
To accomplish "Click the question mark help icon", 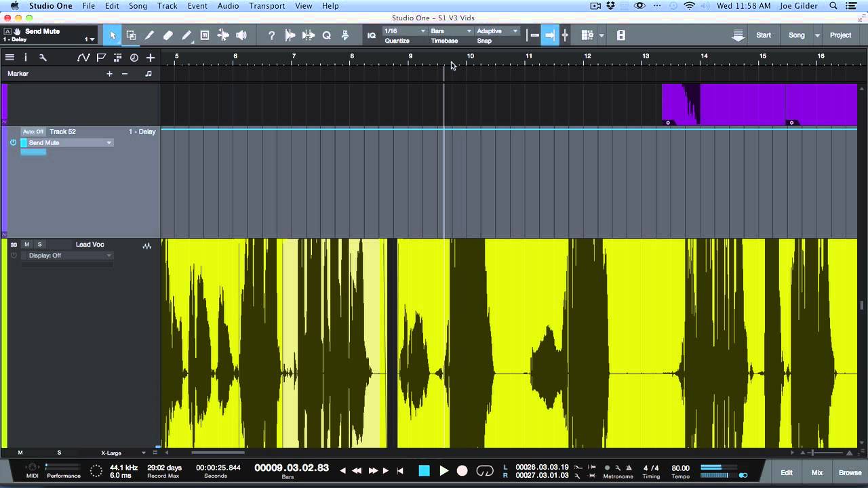I will (x=271, y=35).
